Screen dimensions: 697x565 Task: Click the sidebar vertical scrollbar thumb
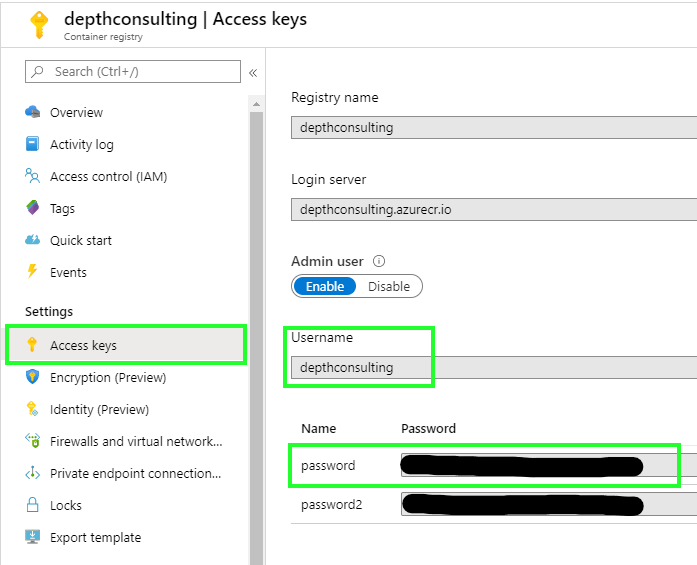click(x=256, y=338)
